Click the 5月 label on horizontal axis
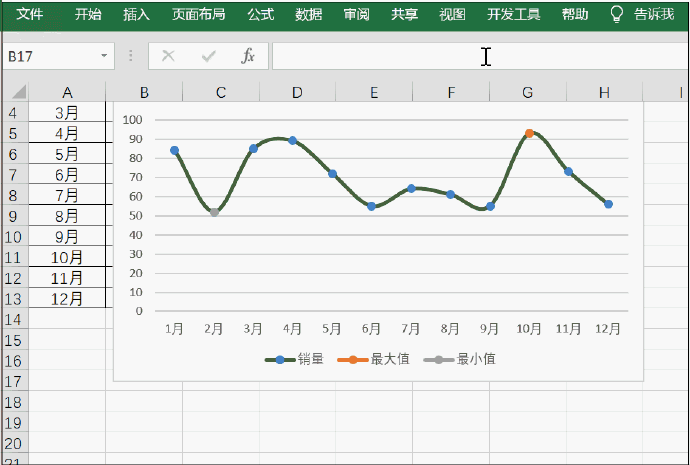Screen dimensions: 690x465 [332, 329]
